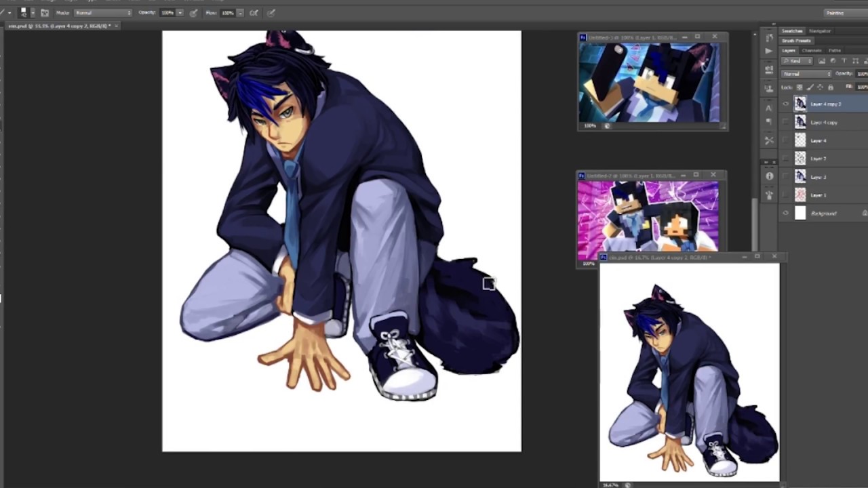The width and height of the screenshot is (868, 488).
Task: Open brush preset picker dropdown arrow
Action: pos(33,13)
